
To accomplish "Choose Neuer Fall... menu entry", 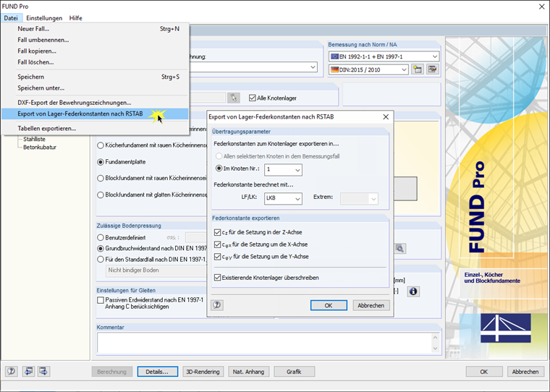I will click(x=95, y=29).
